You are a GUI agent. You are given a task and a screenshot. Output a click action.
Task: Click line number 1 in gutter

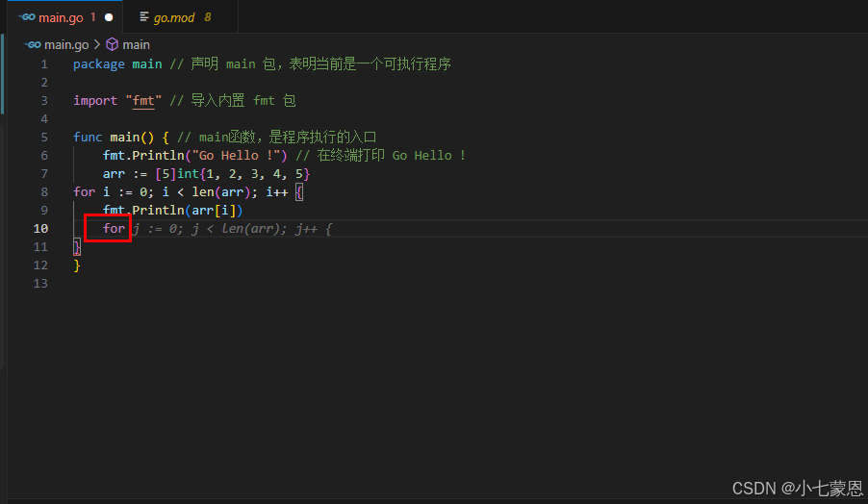point(44,64)
